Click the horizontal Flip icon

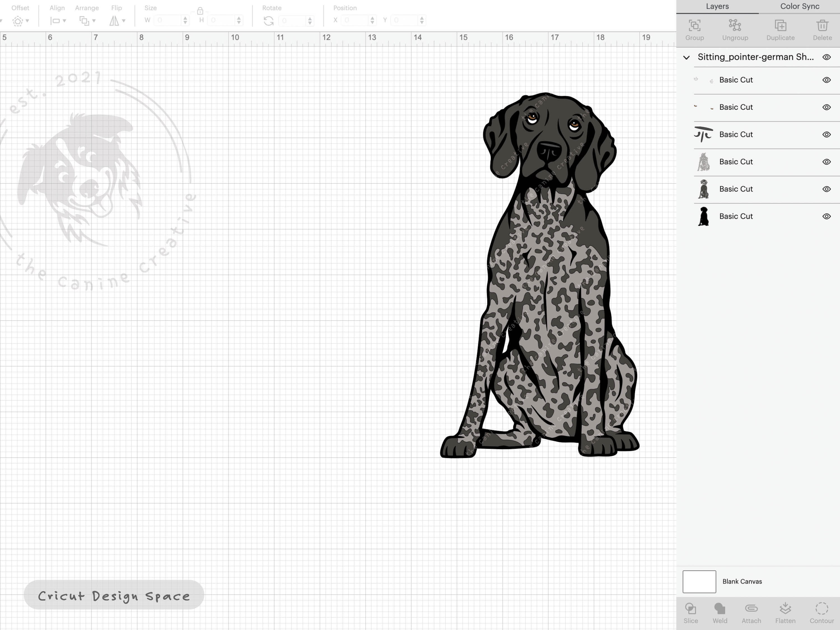coord(116,21)
